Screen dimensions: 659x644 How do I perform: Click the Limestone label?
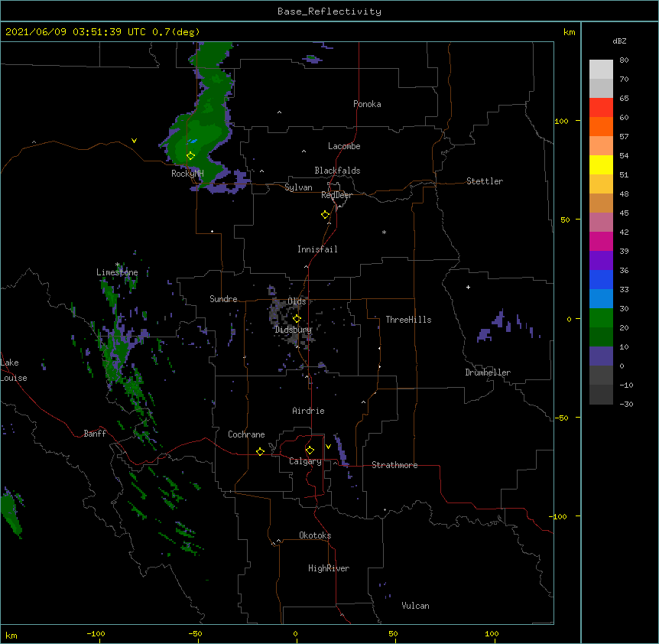117,272
